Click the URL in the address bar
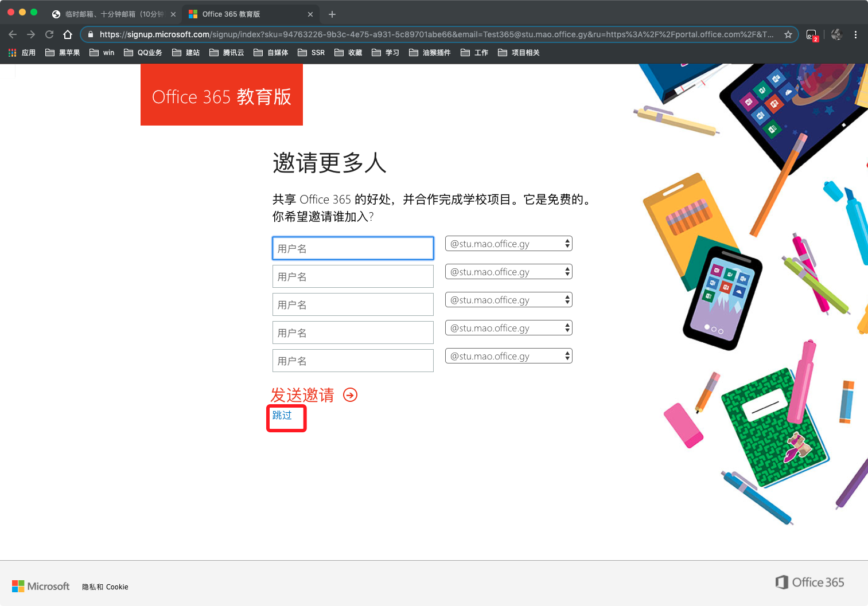 pos(436,34)
